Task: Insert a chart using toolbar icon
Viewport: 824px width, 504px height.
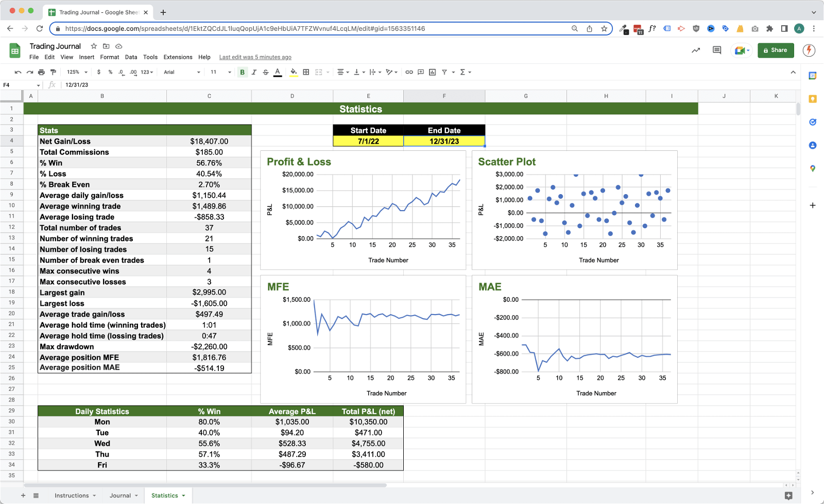Action: click(432, 72)
